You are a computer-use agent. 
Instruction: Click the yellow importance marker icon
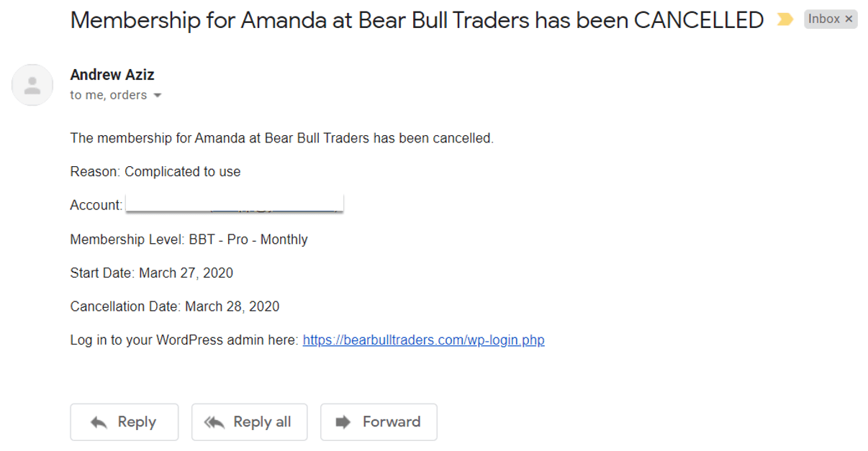click(785, 20)
